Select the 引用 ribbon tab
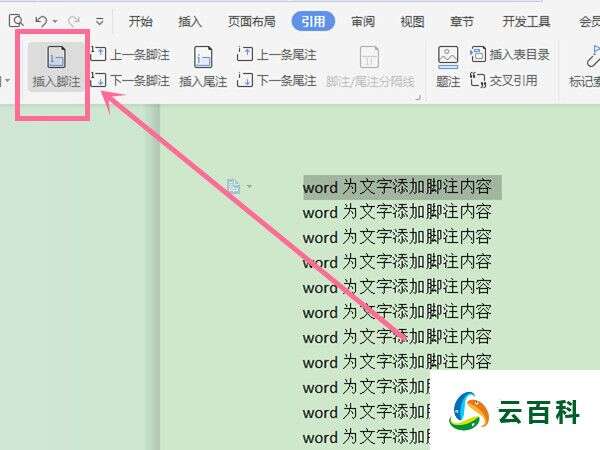600x450 pixels. coord(313,21)
